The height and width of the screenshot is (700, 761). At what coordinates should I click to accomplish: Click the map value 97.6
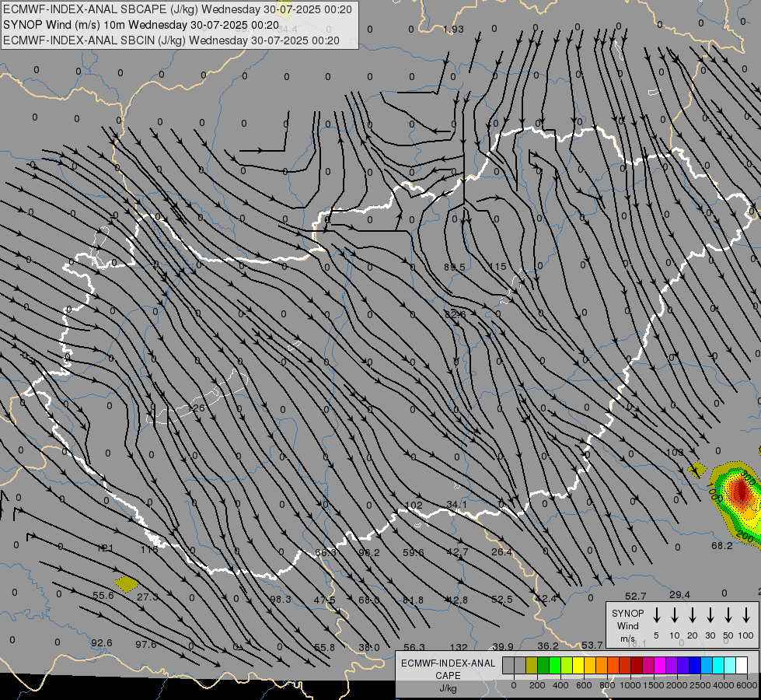(x=145, y=644)
